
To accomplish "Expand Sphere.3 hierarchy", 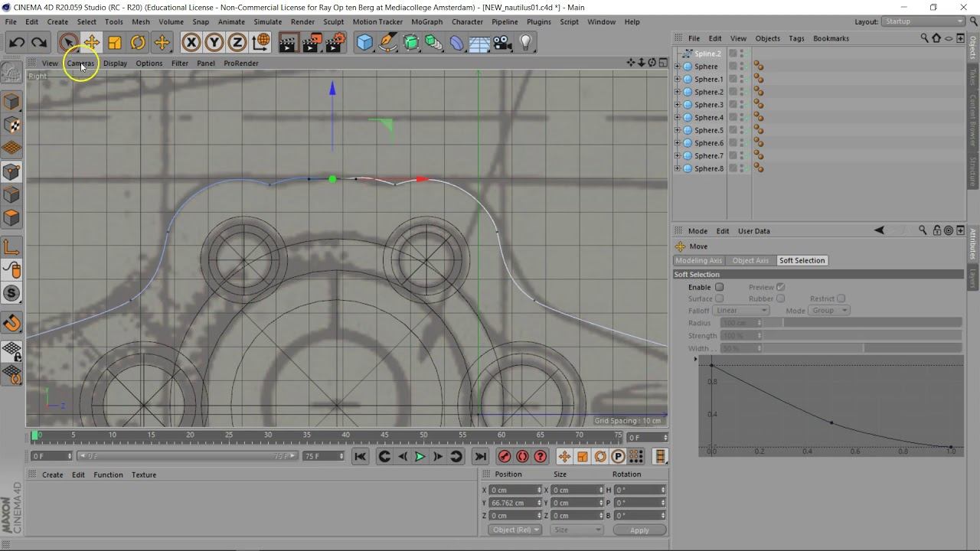I will point(677,105).
